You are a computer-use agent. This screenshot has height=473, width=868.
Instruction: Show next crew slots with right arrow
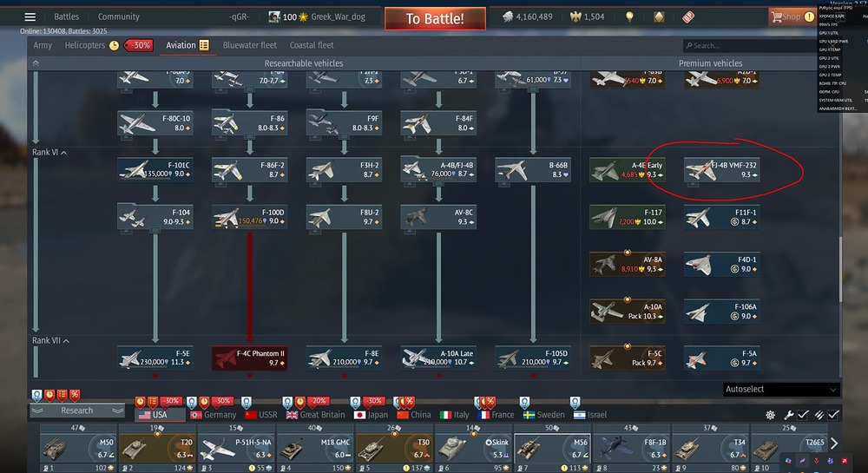click(834, 443)
